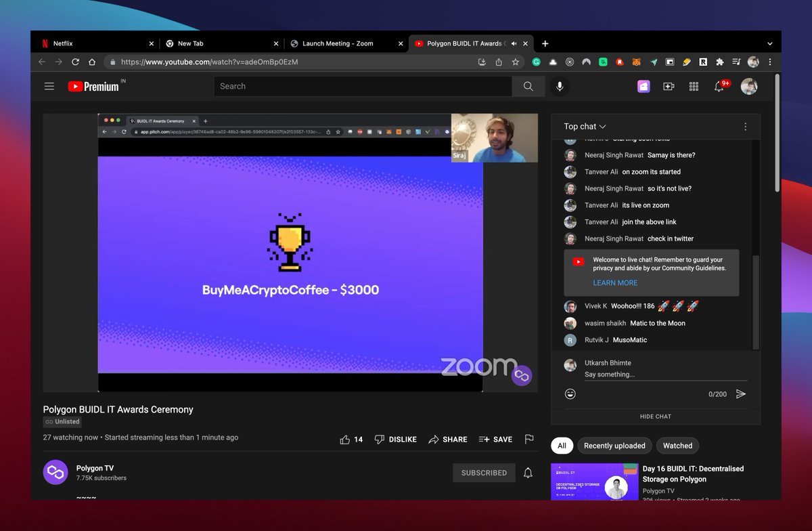This screenshot has height=531, width=812.
Task: Open the YouTube guide hamburger menu
Action: point(49,86)
